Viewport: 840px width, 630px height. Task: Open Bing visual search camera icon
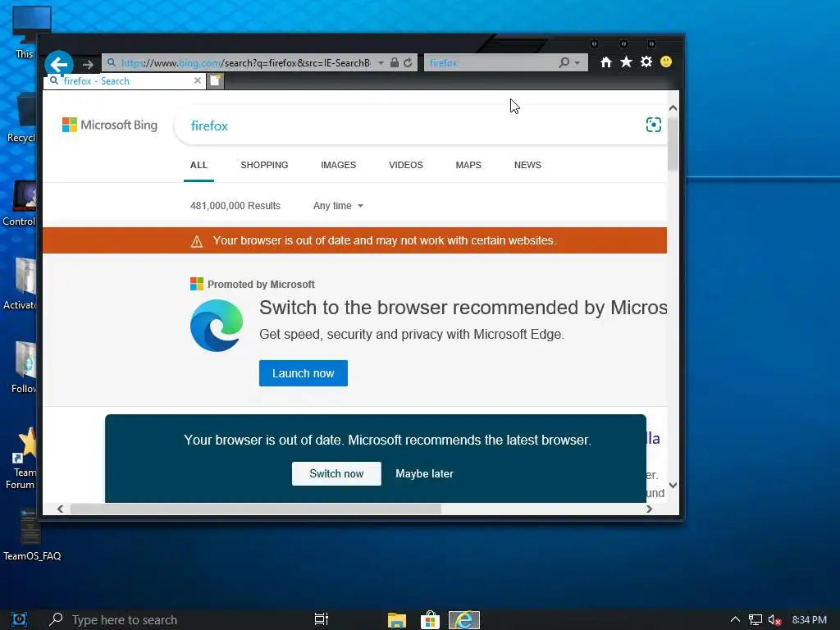click(x=653, y=125)
